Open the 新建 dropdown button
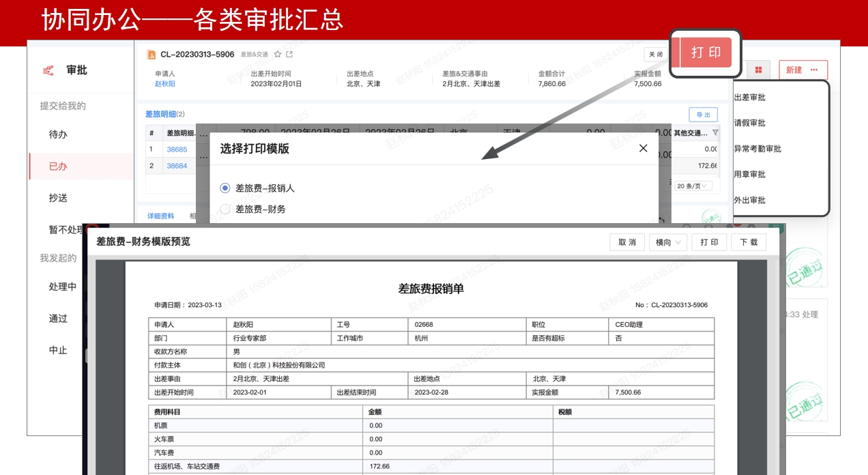 pos(794,70)
